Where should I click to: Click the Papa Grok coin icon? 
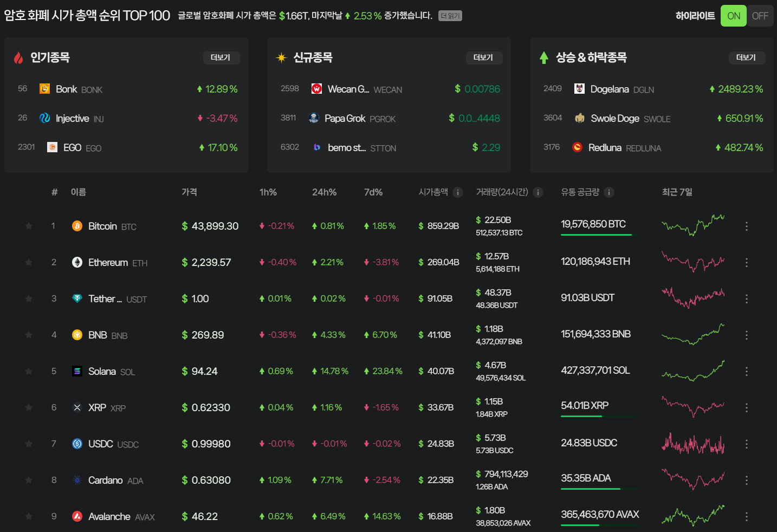(314, 118)
